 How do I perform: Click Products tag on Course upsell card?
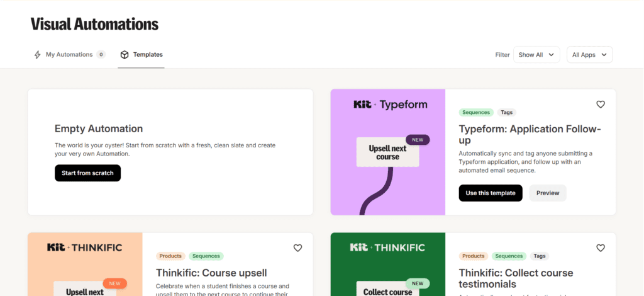pyautogui.click(x=170, y=256)
